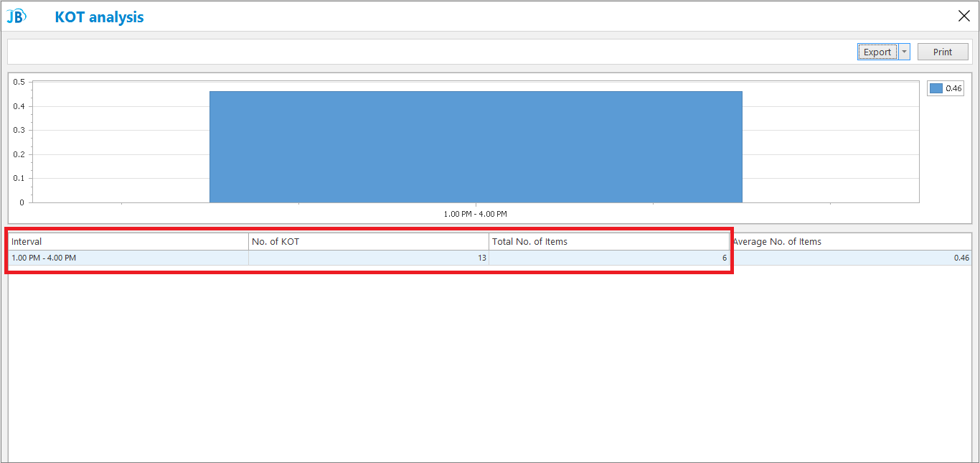Sort by the Interval column header
This screenshot has height=463, width=980.
128,241
